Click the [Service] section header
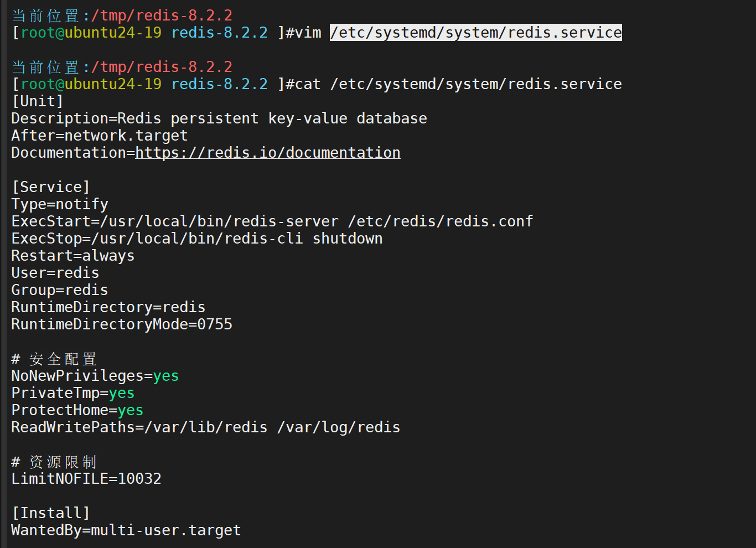This screenshot has height=548, width=756. click(x=51, y=187)
